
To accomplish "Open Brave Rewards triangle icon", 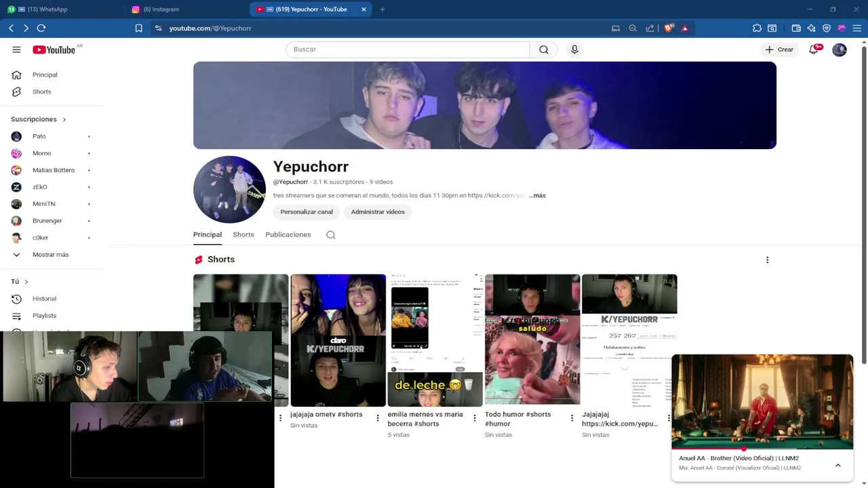I will tap(685, 28).
